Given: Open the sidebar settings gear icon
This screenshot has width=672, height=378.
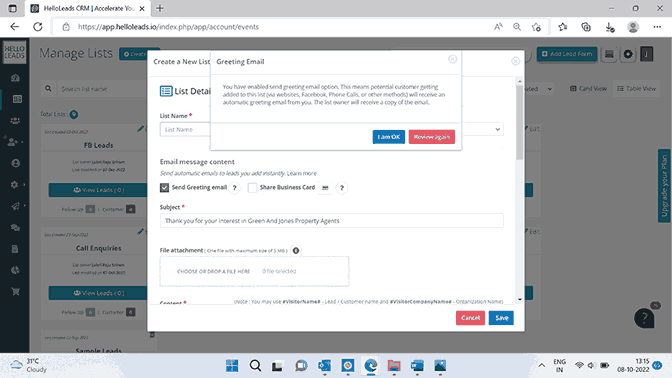Looking at the screenshot, I should [15, 185].
